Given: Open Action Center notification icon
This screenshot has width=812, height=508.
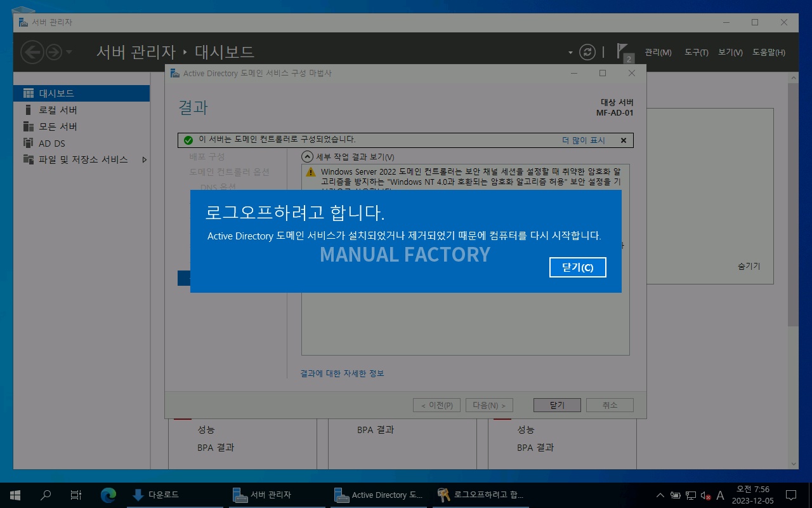Looking at the screenshot, I should coord(791,495).
